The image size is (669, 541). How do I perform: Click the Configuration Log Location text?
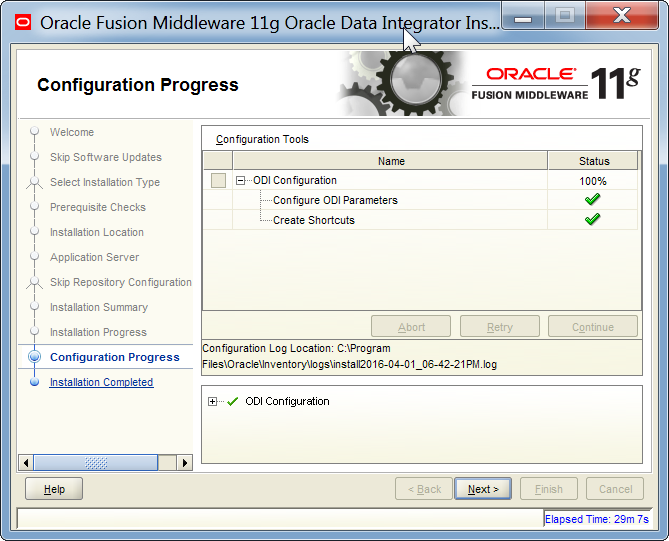pyautogui.click(x=349, y=356)
